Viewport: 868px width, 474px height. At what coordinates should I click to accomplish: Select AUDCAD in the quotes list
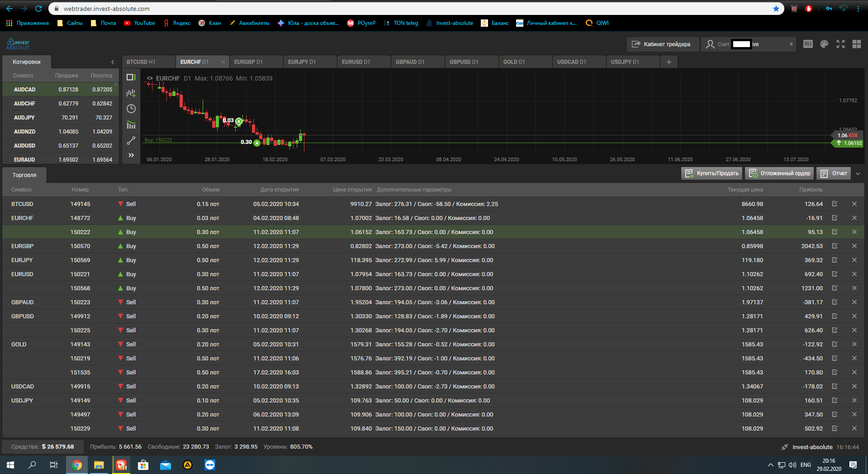[x=61, y=90]
